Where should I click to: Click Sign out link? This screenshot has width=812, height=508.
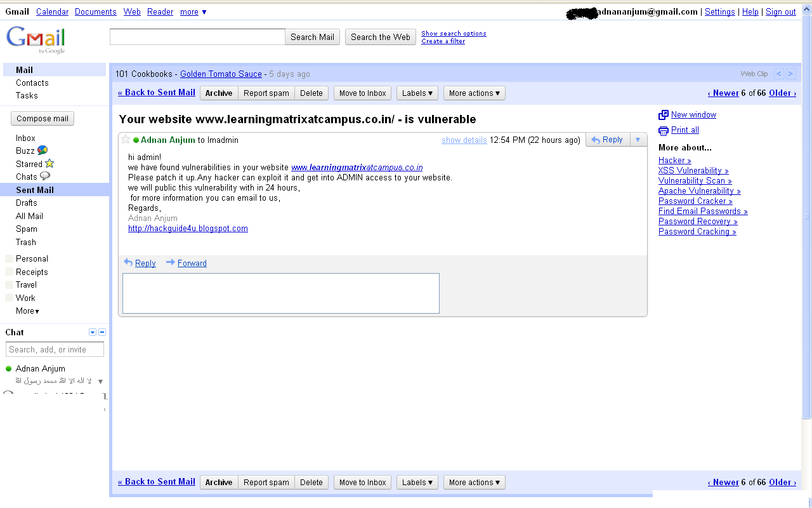coord(781,12)
